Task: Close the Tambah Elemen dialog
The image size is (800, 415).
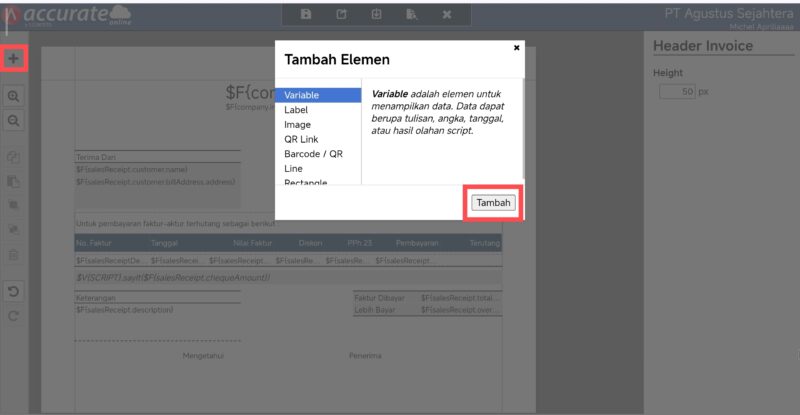Action: (x=516, y=47)
